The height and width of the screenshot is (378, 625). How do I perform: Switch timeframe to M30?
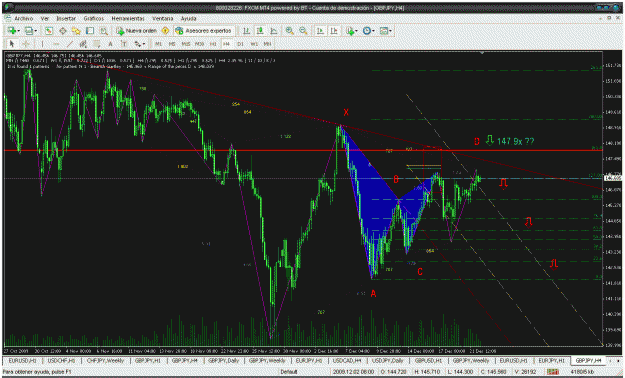pyautogui.click(x=199, y=44)
